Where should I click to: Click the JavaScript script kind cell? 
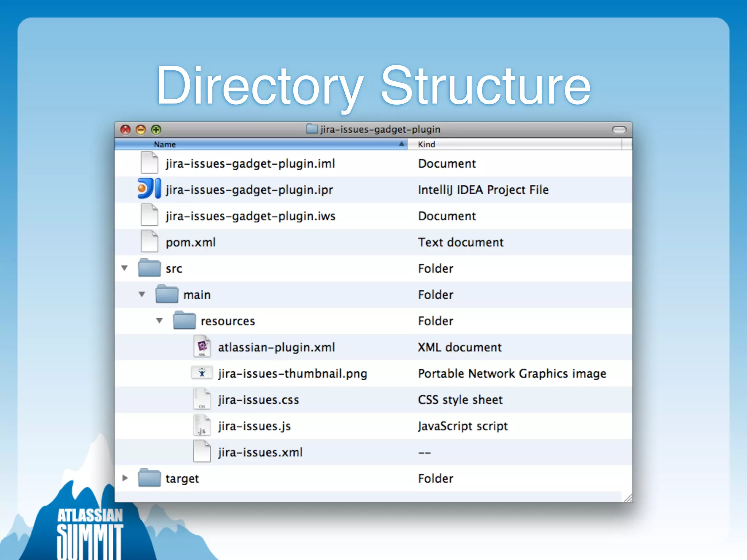pyautogui.click(x=463, y=426)
